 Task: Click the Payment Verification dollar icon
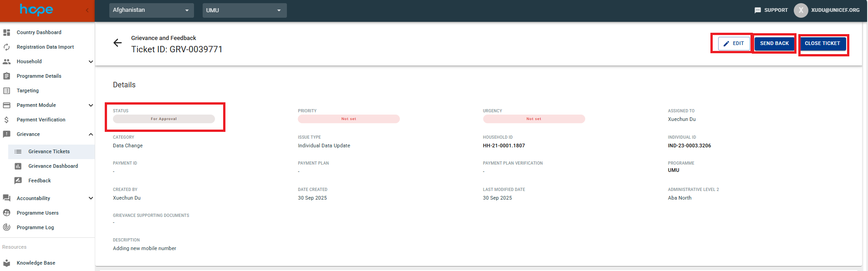7,120
